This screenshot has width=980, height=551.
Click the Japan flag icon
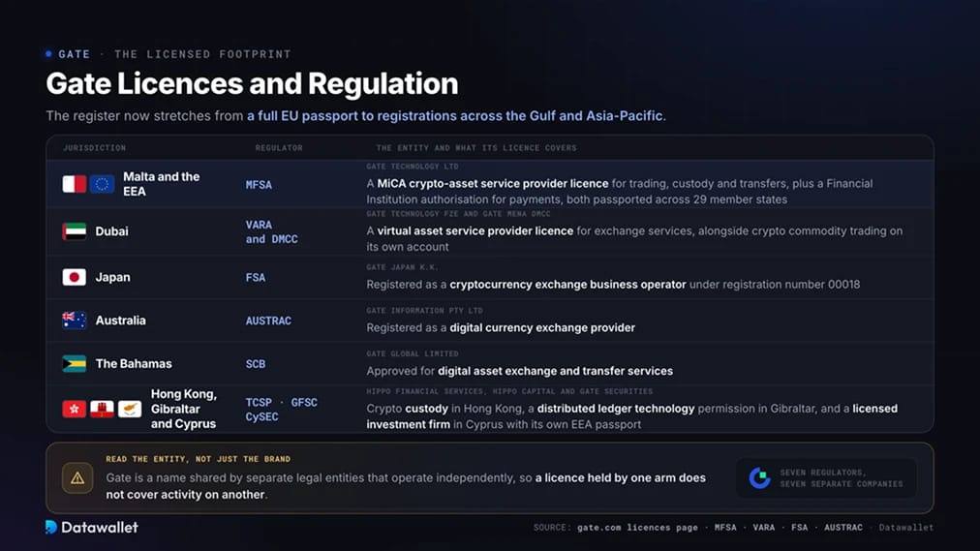[x=75, y=277]
